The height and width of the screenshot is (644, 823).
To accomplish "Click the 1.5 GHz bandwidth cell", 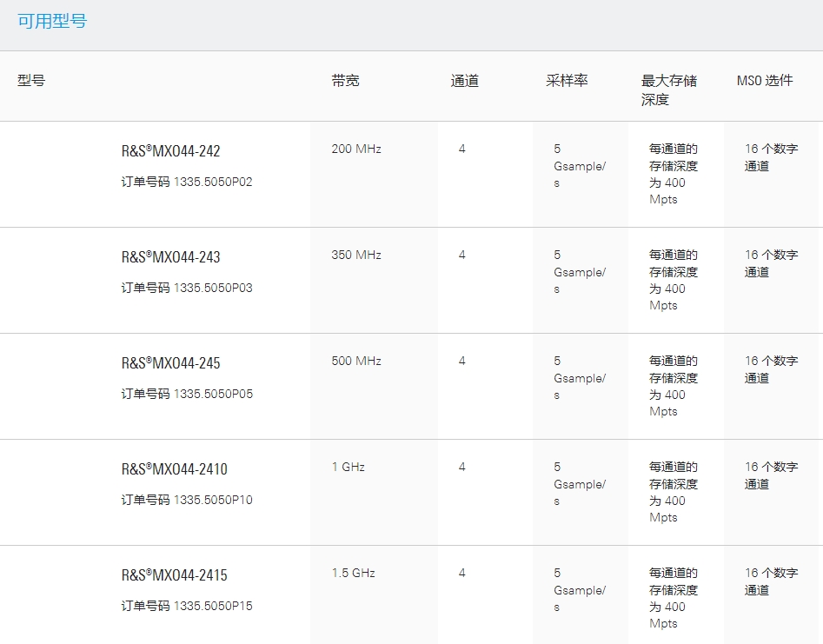I will pos(353,573).
